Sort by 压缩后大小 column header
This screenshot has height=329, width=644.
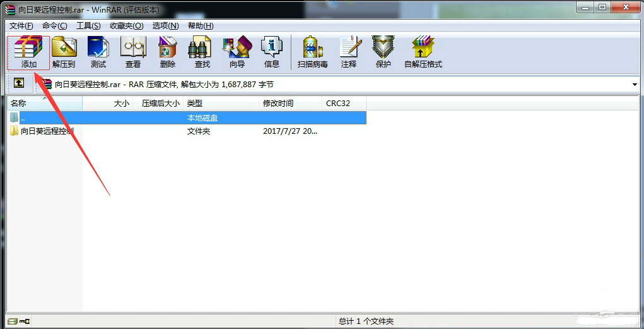point(158,103)
